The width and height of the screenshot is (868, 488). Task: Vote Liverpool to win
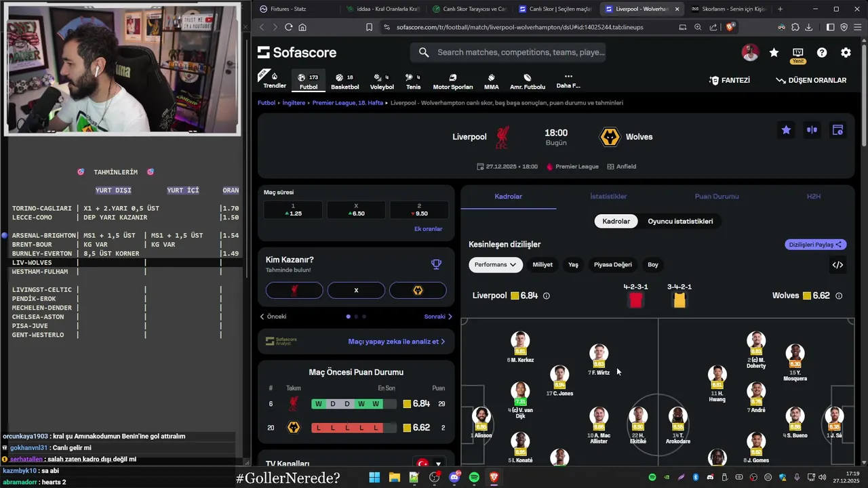coord(294,290)
